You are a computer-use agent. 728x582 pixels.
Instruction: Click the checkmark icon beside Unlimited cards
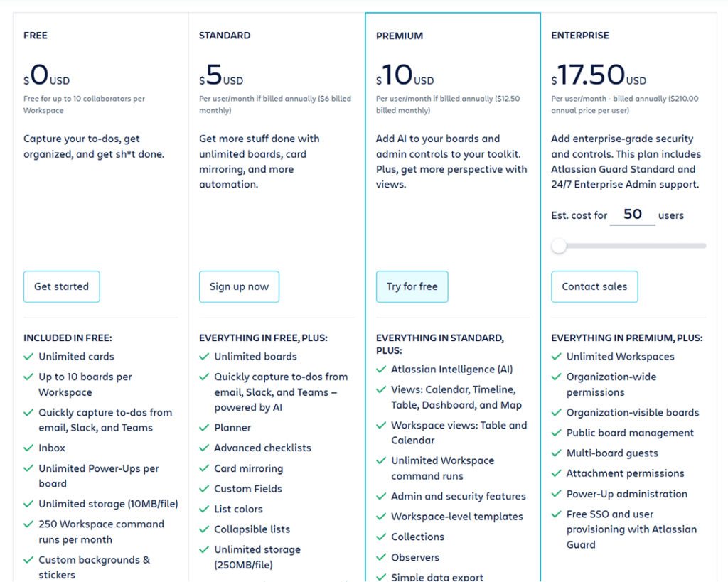(x=28, y=357)
